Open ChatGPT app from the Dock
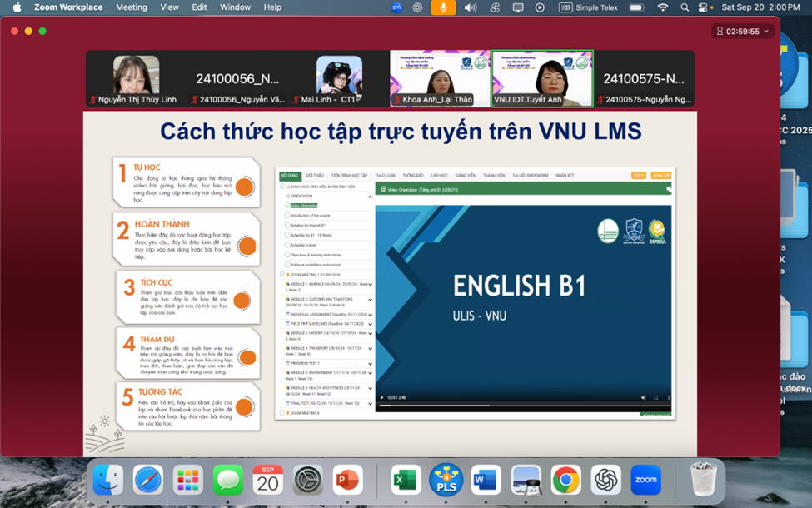Screen dimensions: 812x508 [x=606, y=480]
